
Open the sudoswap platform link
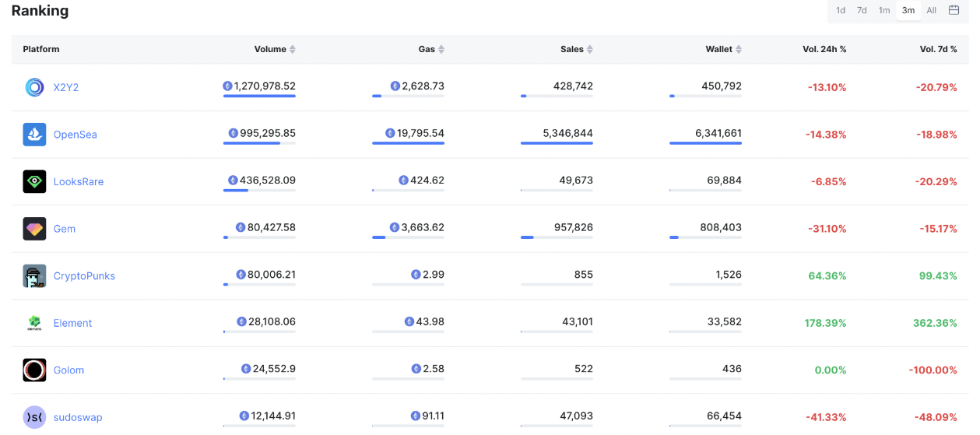78,417
